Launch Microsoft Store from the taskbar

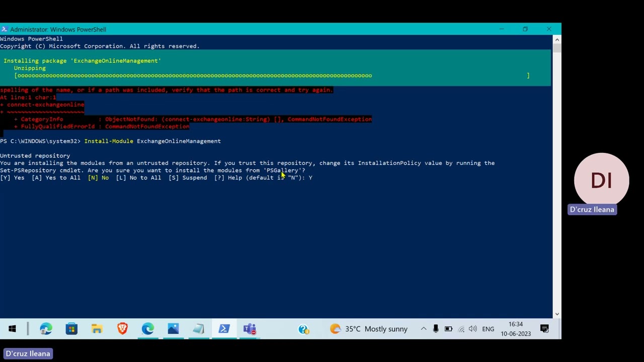pos(71,329)
